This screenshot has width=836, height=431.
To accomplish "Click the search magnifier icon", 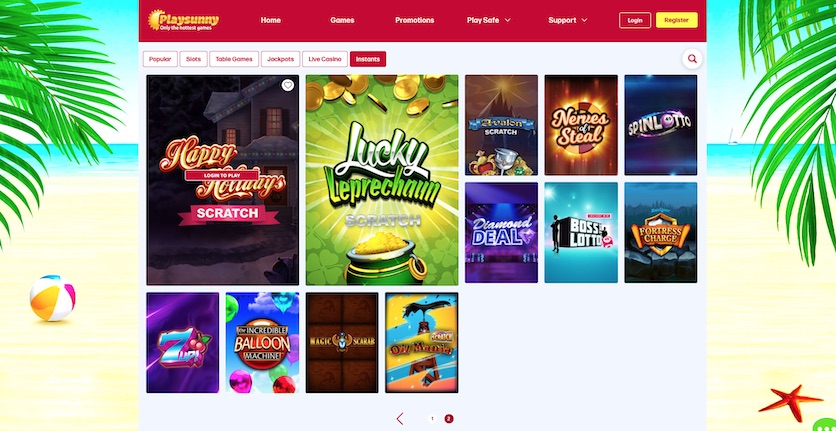I will 692,59.
